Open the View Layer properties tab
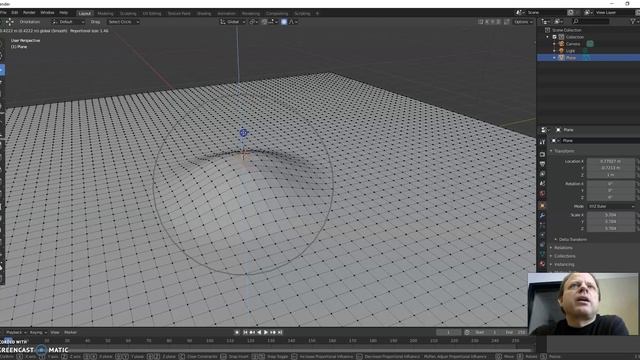The width and height of the screenshot is (640, 360). pyautogui.click(x=542, y=174)
